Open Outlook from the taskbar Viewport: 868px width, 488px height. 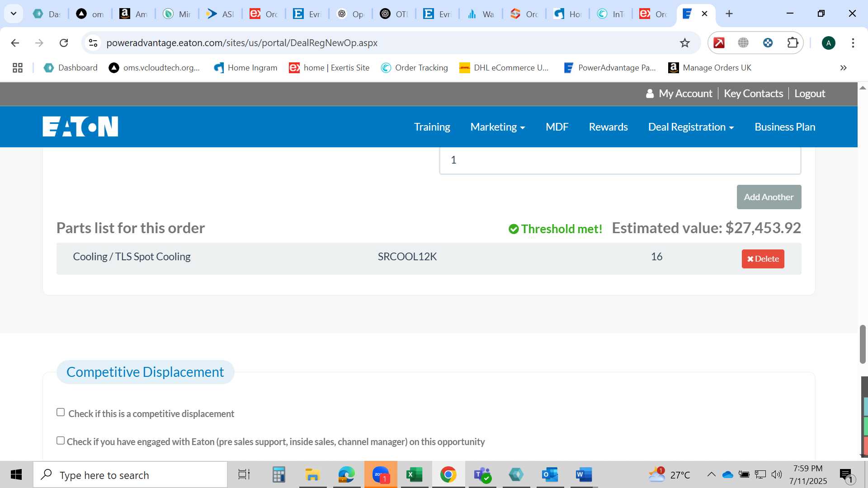(x=550, y=475)
